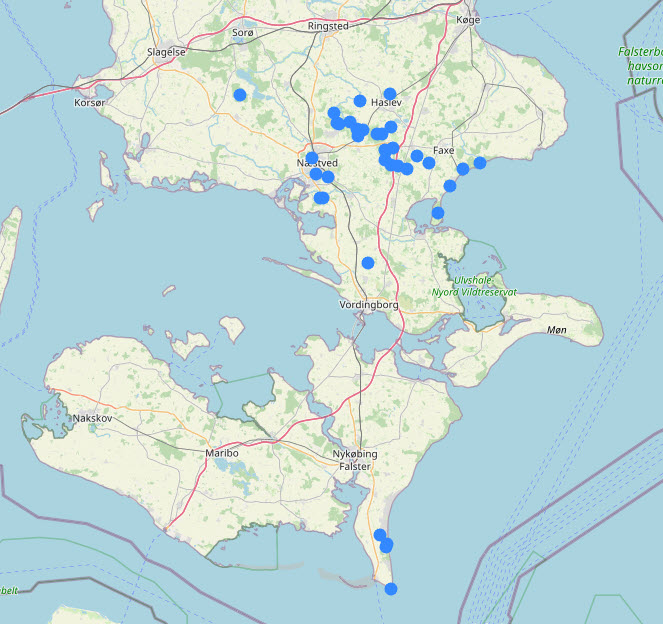Click the blue marker left of Haslev label
The width and height of the screenshot is (663, 624).
pyautogui.click(x=360, y=101)
